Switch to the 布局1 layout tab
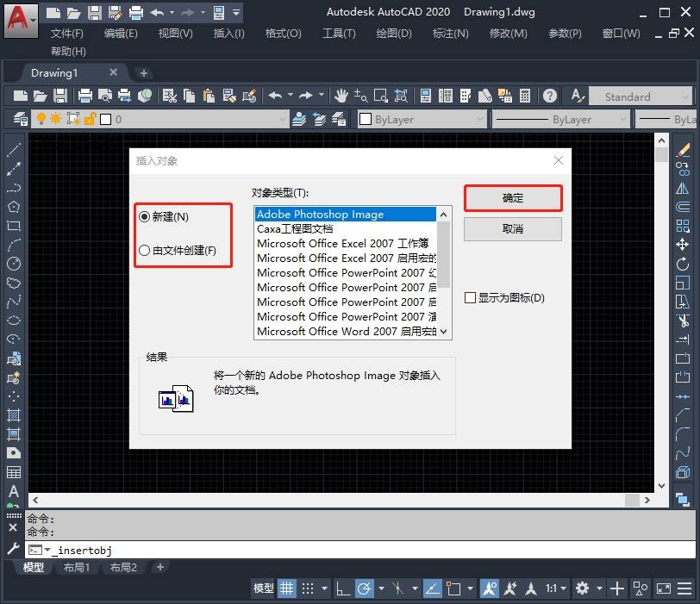Image resolution: width=700 pixels, height=604 pixels. (x=77, y=568)
